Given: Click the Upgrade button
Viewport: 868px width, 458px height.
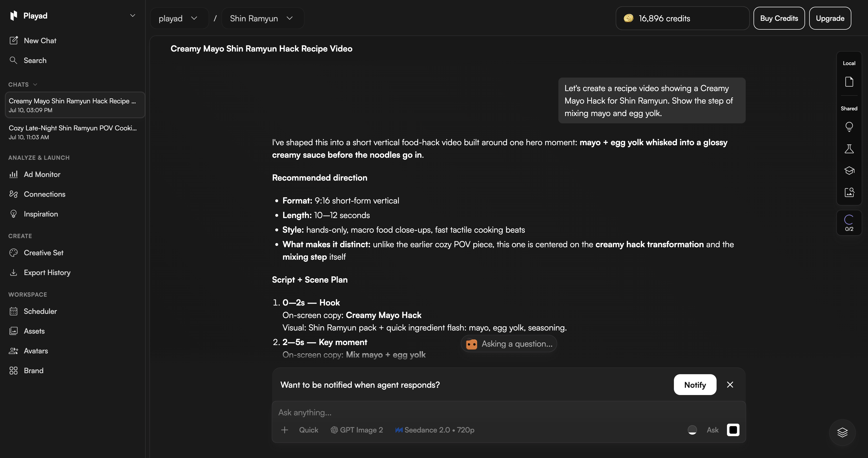Looking at the screenshot, I should (x=830, y=18).
